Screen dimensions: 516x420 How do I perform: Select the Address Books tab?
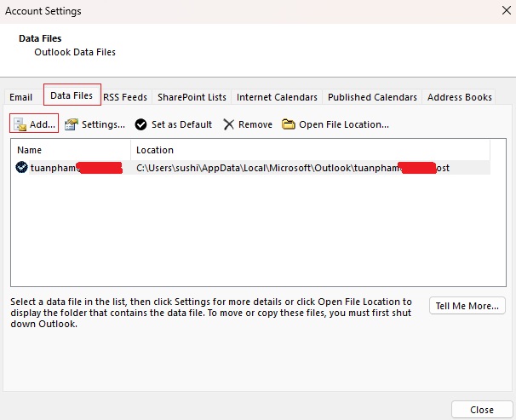[460, 97]
